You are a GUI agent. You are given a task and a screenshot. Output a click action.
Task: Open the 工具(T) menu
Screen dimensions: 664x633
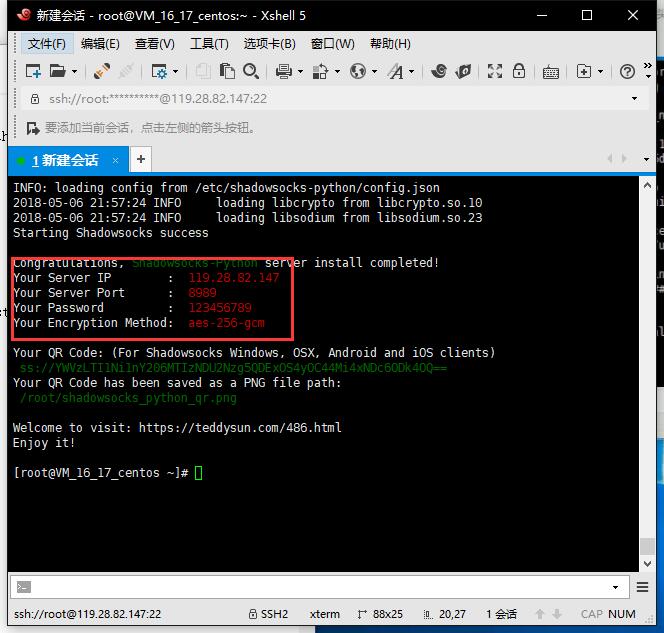click(x=209, y=43)
